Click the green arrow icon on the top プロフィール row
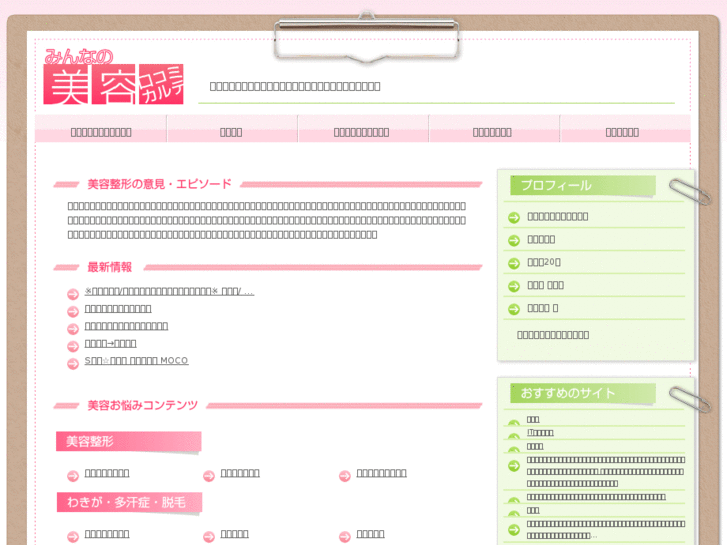Viewport: 727px width, 545px height. pyautogui.click(x=514, y=217)
